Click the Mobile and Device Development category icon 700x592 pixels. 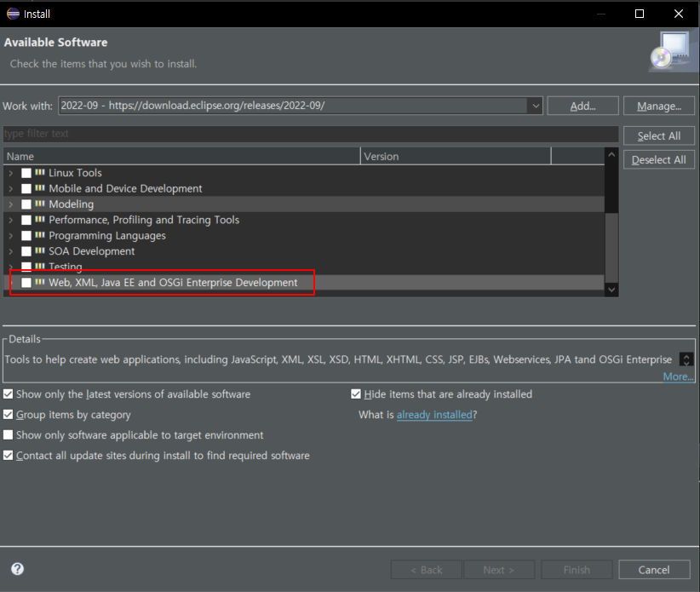point(40,188)
